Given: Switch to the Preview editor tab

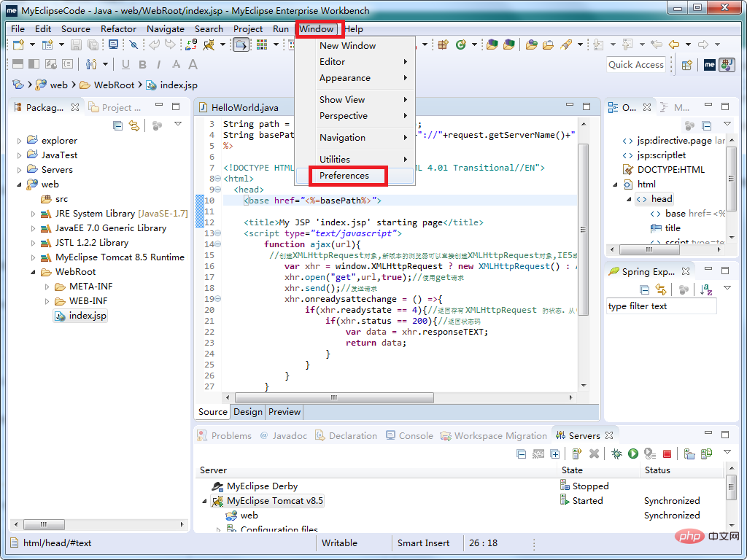Looking at the screenshot, I should pyautogui.click(x=285, y=412).
